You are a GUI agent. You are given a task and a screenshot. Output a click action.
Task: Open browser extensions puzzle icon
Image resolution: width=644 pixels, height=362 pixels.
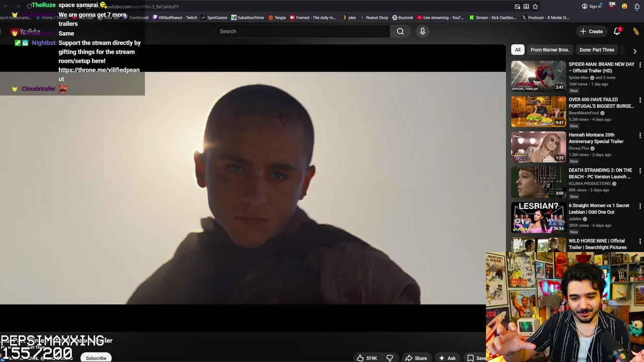pos(637,7)
